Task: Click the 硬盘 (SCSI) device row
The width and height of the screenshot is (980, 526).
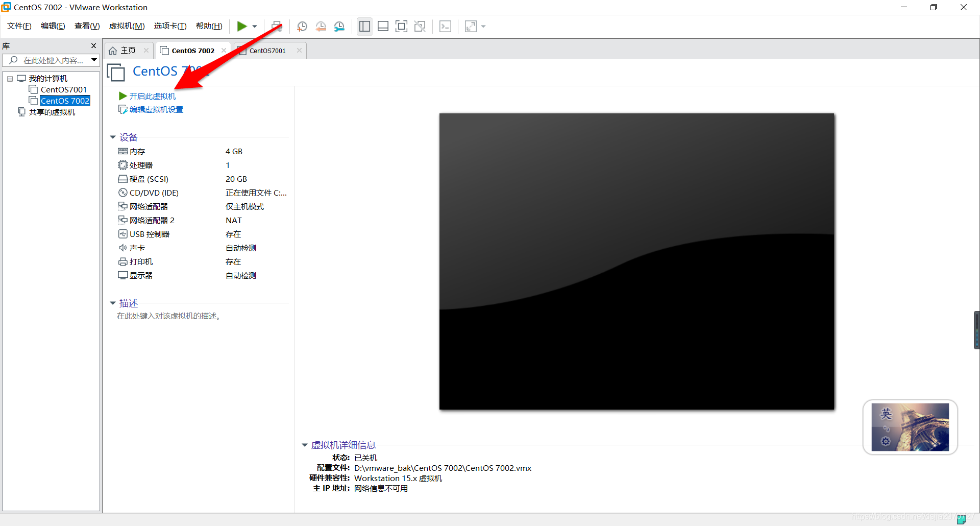Action: coord(202,179)
